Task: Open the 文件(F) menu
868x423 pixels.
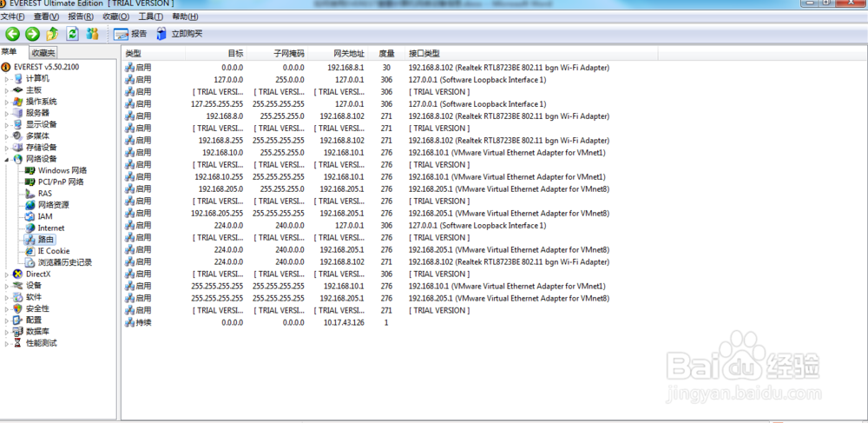Action: coord(13,17)
